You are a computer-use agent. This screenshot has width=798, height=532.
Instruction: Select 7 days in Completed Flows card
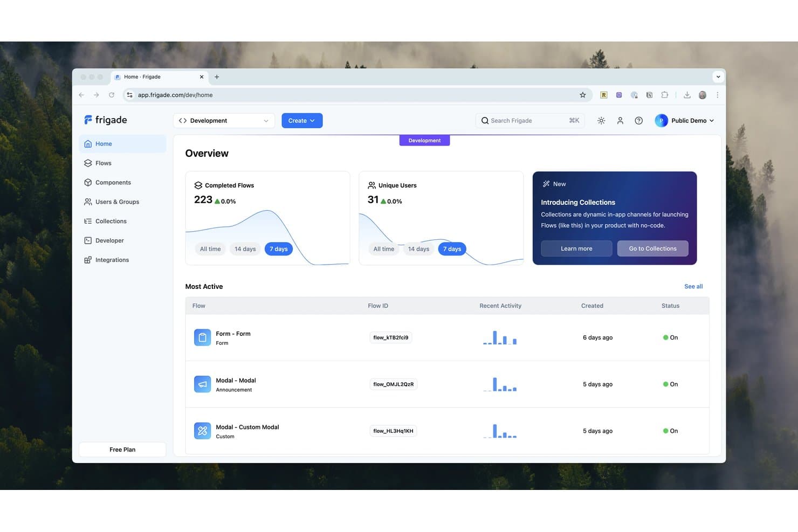tap(279, 249)
